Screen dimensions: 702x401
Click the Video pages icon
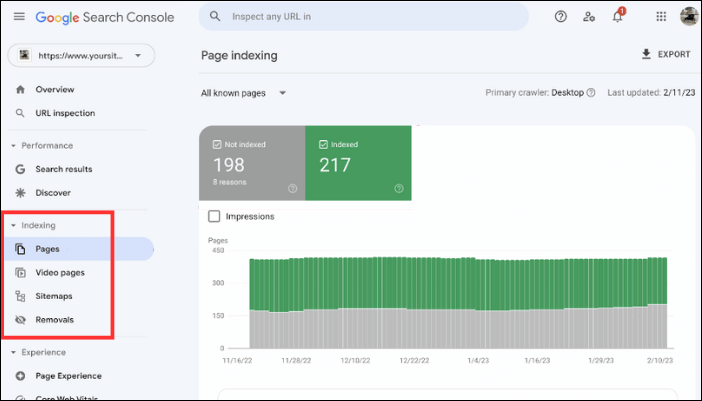coord(20,273)
